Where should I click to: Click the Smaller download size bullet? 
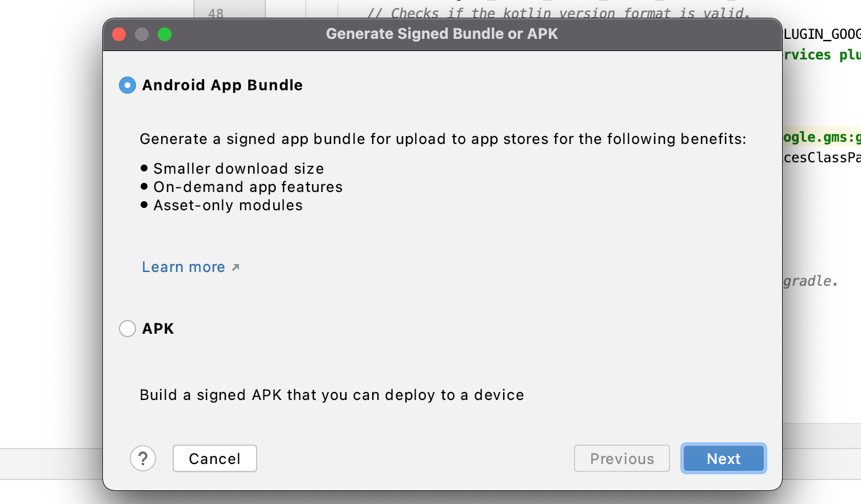coord(238,169)
